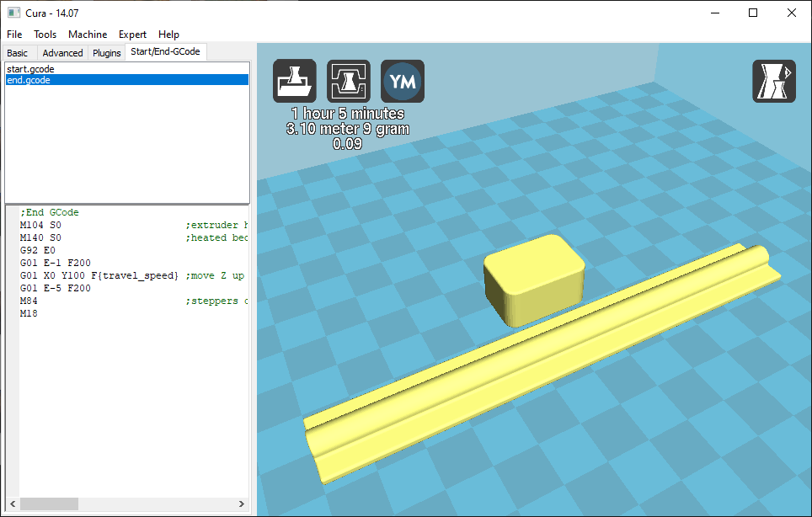
Task: Click the Load model icon
Action: (x=295, y=81)
